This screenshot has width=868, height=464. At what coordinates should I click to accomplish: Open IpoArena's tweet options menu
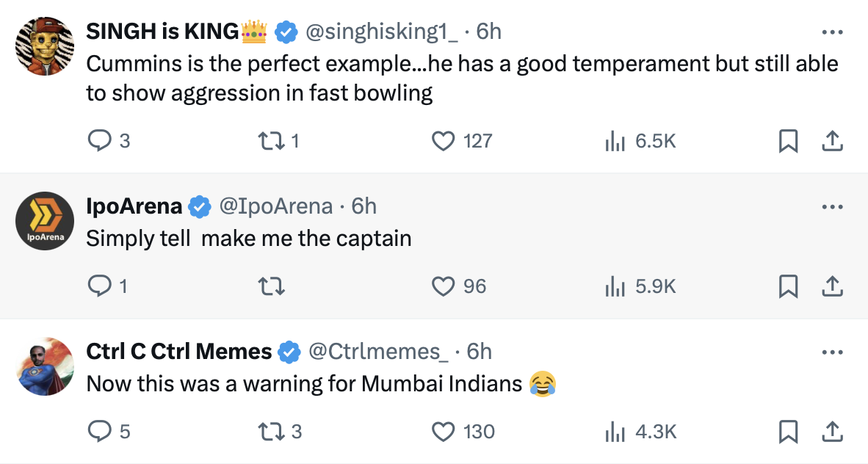pos(832,206)
